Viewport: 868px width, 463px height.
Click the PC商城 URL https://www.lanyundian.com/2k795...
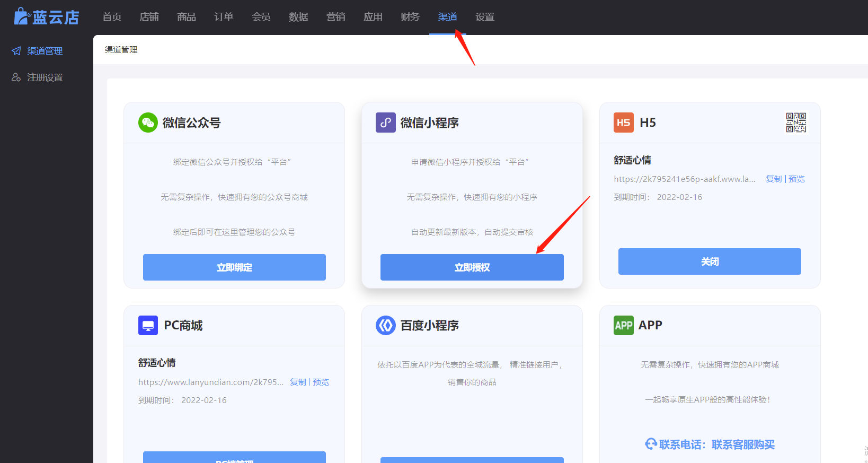point(211,382)
